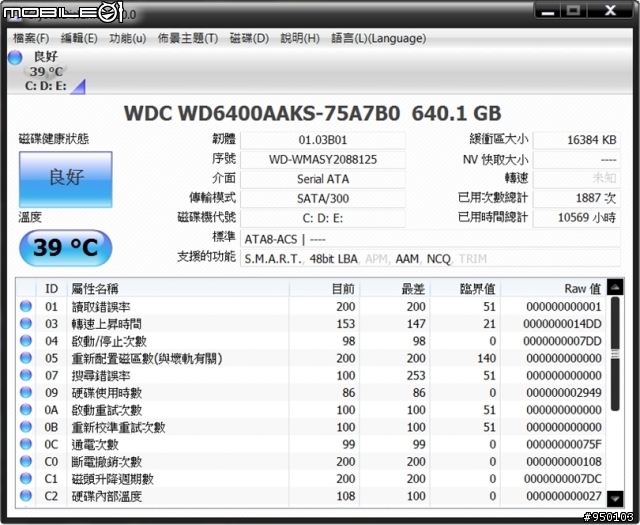The width and height of the screenshot is (640, 525).
Task: Click the 39 °C temperature indicator button
Action: (66, 248)
